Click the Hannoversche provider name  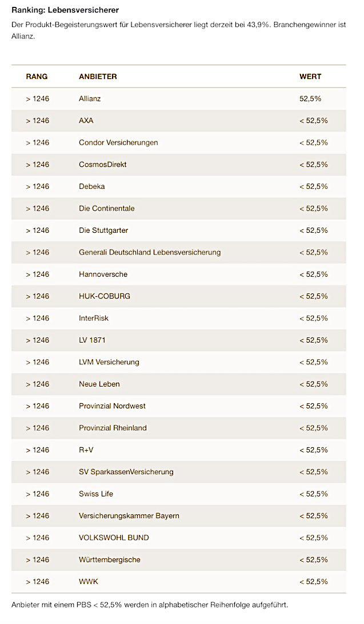pos(103,275)
